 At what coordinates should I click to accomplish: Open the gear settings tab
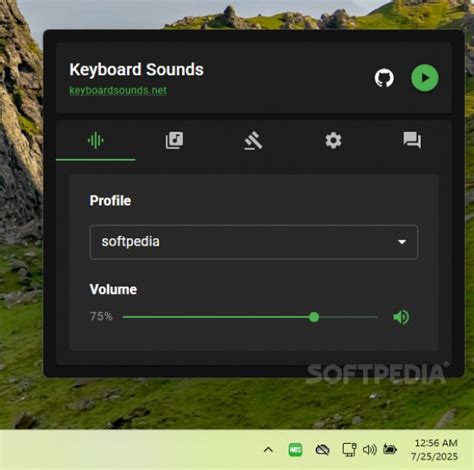[x=333, y=140]
